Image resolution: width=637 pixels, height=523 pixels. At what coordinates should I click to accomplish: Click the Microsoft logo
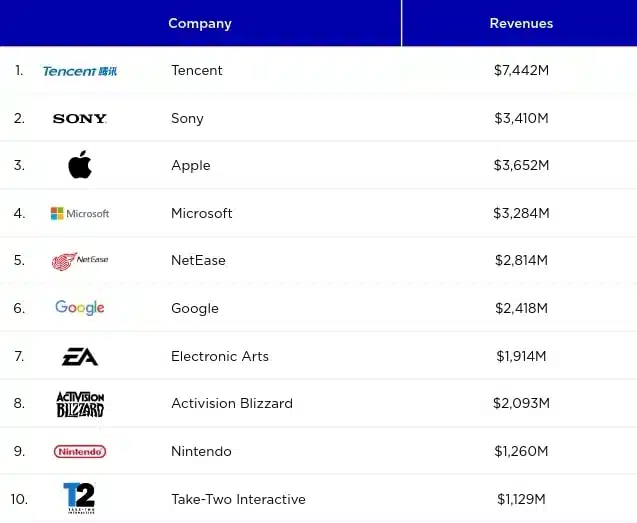[x=80, y=213]
